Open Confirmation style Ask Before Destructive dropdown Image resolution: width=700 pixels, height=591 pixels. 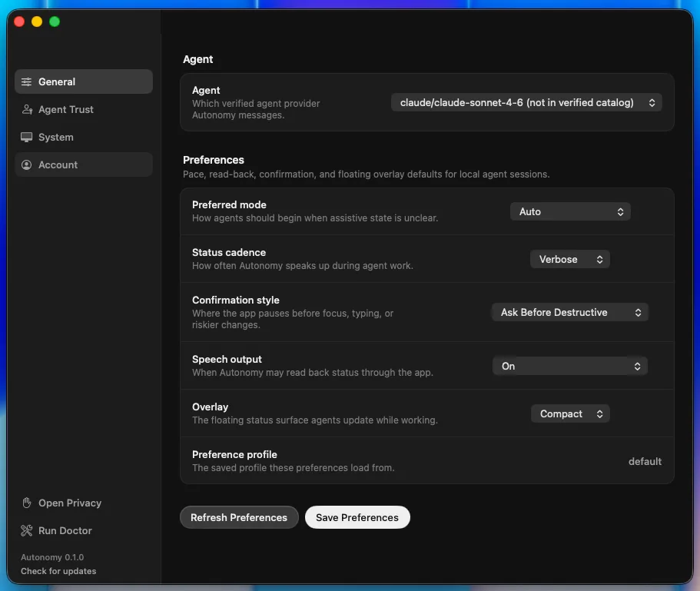[570, 313]
